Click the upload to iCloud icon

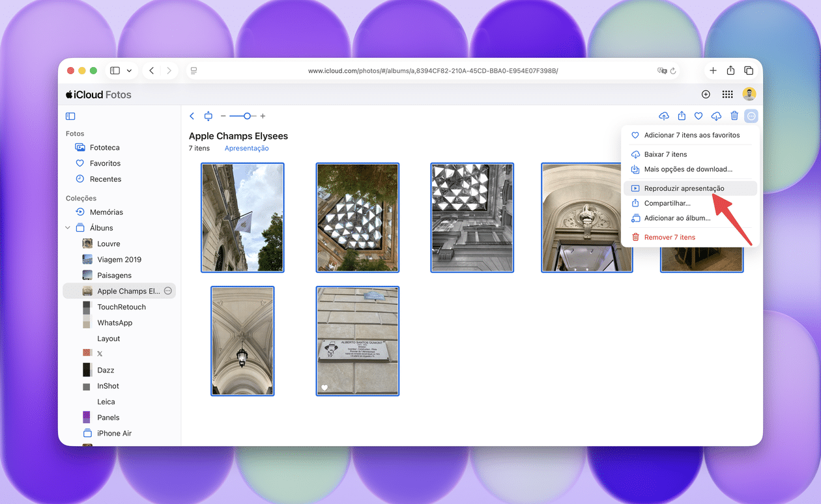(664, 116)
